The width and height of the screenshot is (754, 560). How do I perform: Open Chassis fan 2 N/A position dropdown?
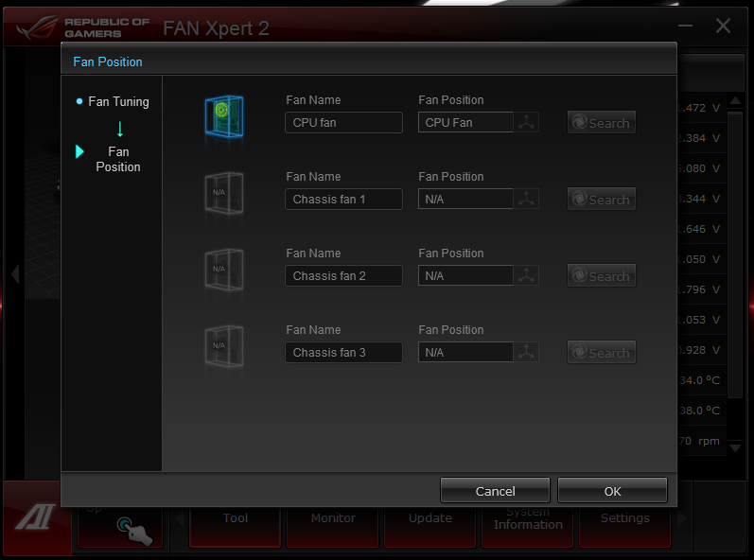(x=465, y=275)
